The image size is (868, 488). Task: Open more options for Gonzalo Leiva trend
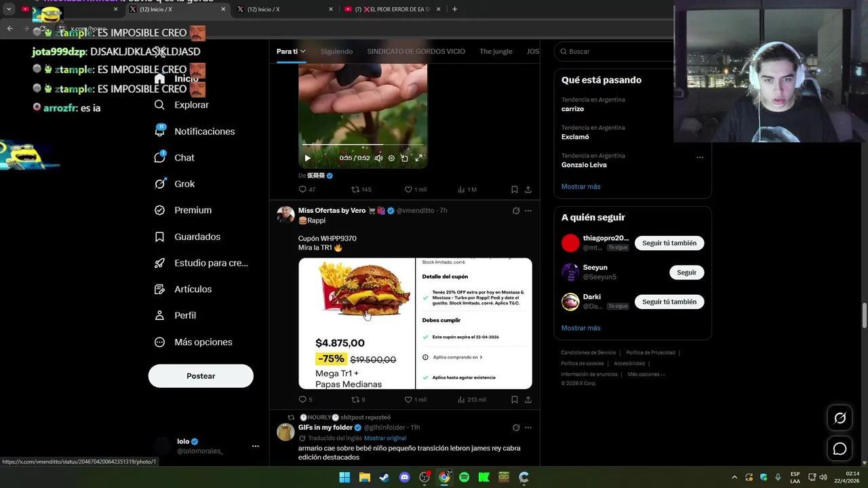700,157
